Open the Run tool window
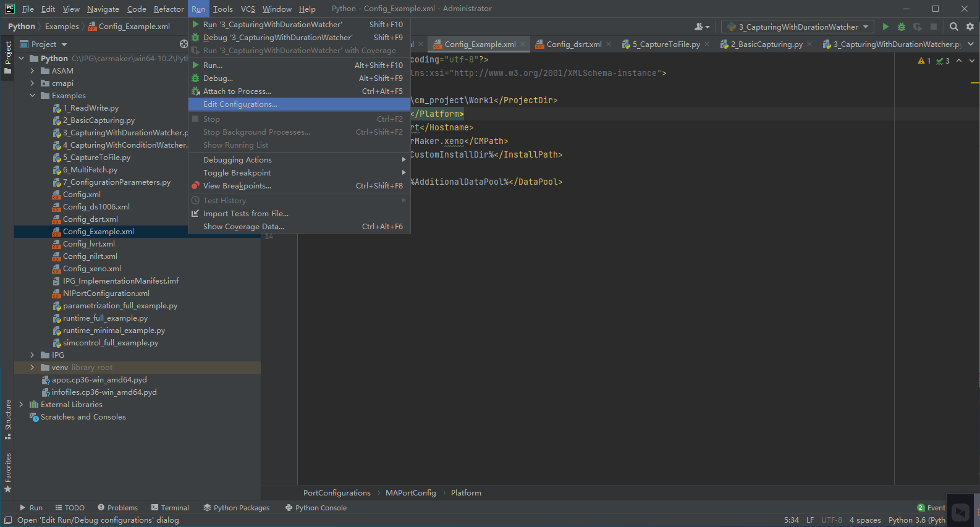This screenshot has width=980, height=527. pos(31,508)
